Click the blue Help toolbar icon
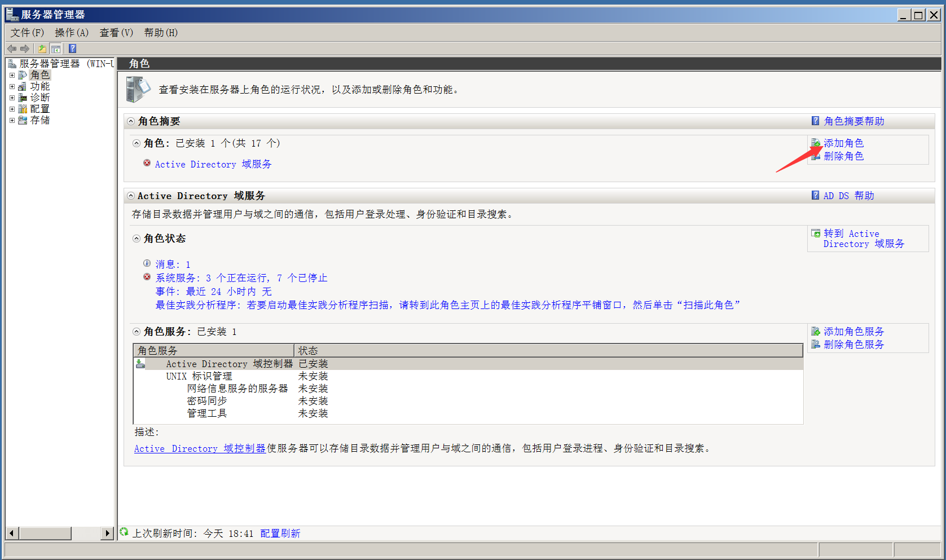The height and width of the screenshot is (560, 946). pyautogui.click(x=73, y=48)
